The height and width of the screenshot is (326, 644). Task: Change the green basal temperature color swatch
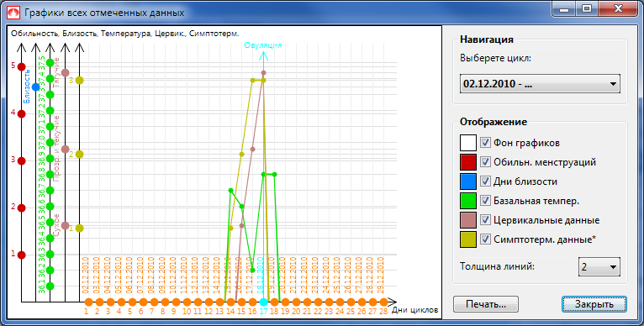tap(468, 201)
